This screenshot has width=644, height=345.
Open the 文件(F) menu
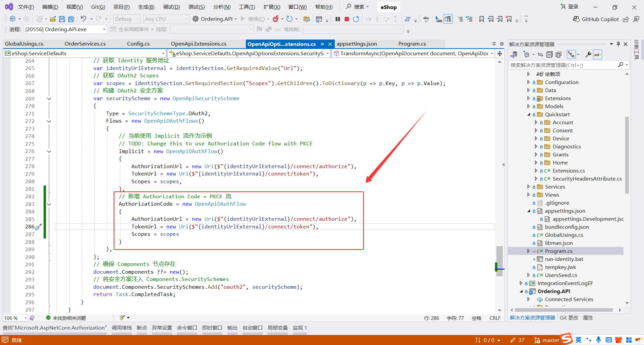(26, 7)
